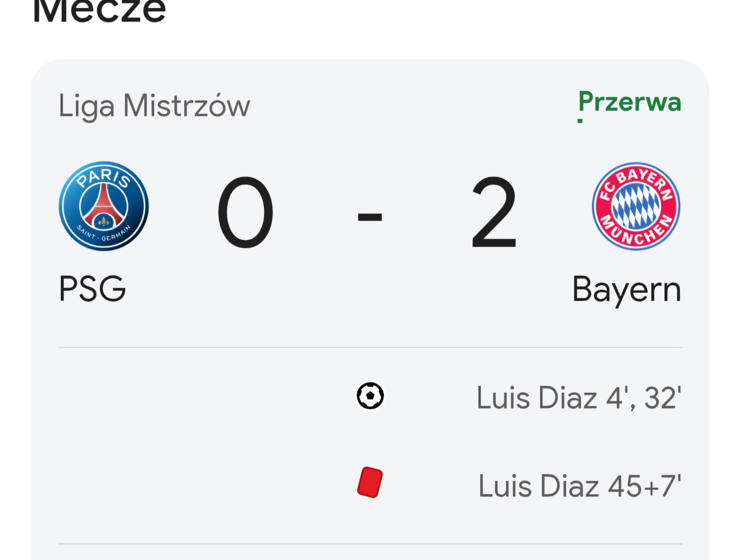Image resolution: width=740 pixels, height=560 pixels.
Task: Select the PSG team name
Action: click(92, 289)
